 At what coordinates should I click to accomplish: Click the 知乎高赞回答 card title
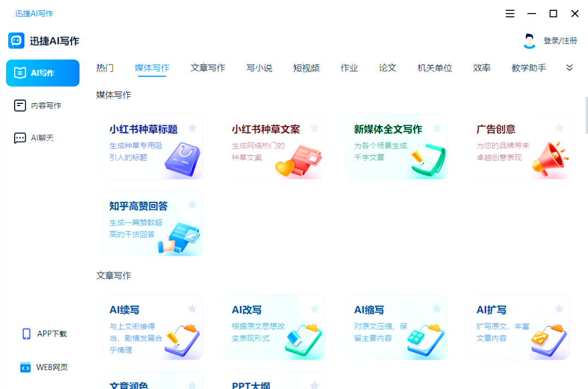click(x=138, y=206)
